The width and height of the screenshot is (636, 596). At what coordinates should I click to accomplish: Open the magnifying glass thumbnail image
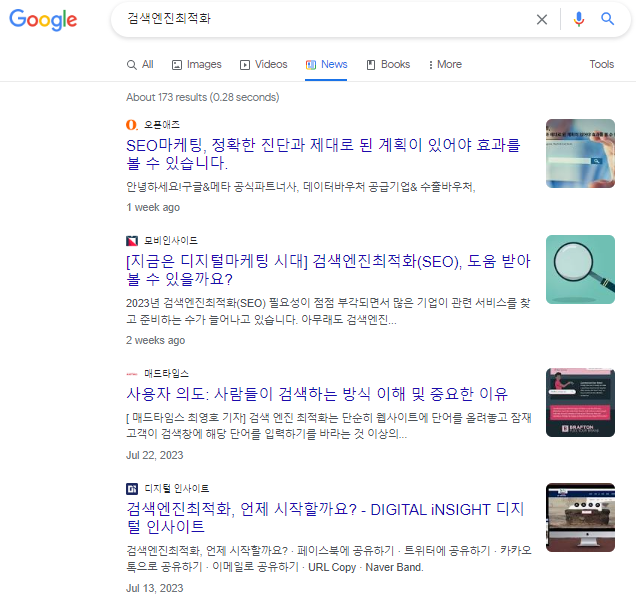pyautogui.click(x=580, y=269)
